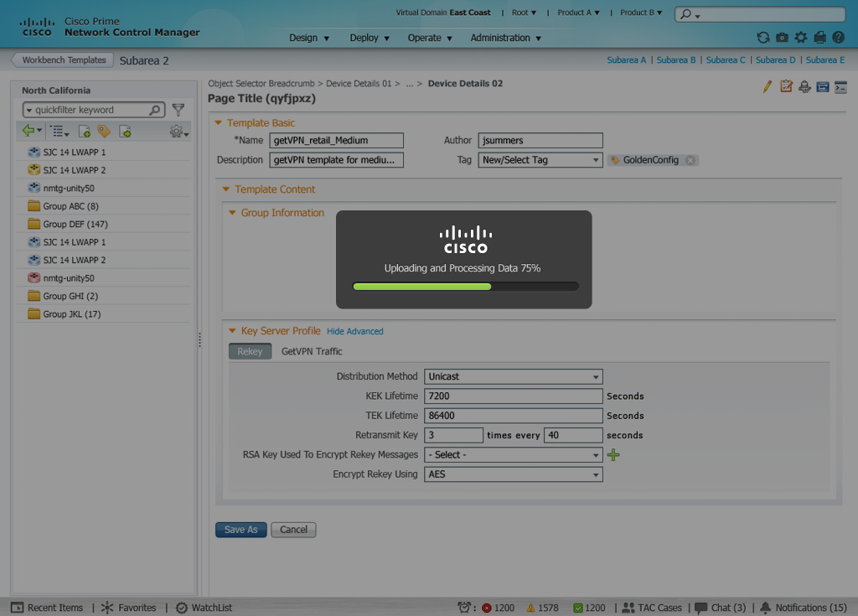Click the pencil edit icon
This screenshot has width=858, height=616.
(x=767, y=86)
